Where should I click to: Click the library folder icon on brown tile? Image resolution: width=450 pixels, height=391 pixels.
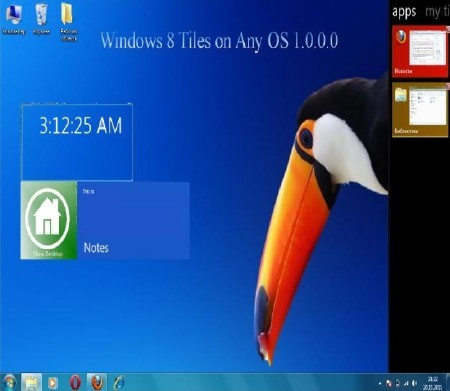pos(401,95)
